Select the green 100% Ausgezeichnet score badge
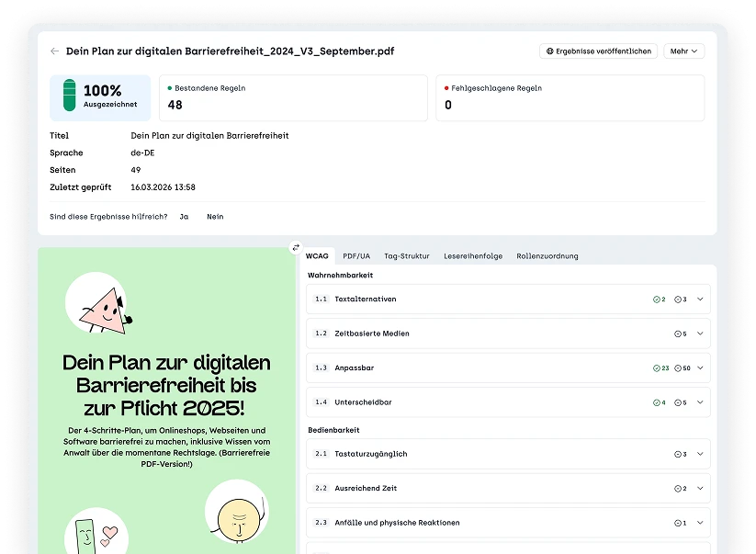 [99, 97]
